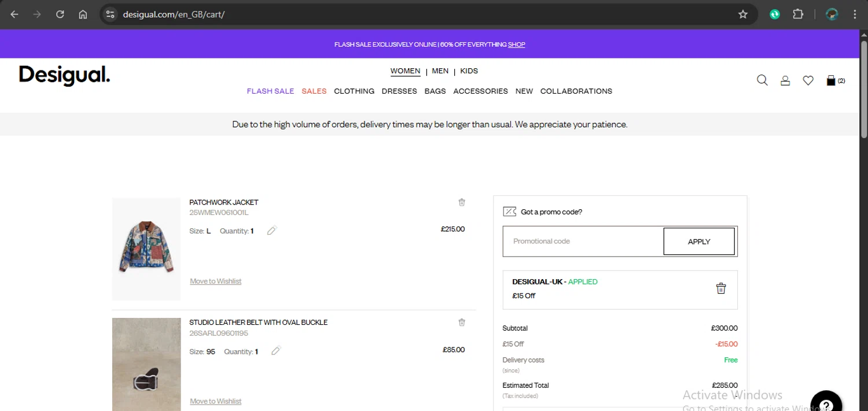Screen dimensions: 868x411
Task: Select the WOMEN section tab
Action: pyautogui.click(x=405, y=71)
